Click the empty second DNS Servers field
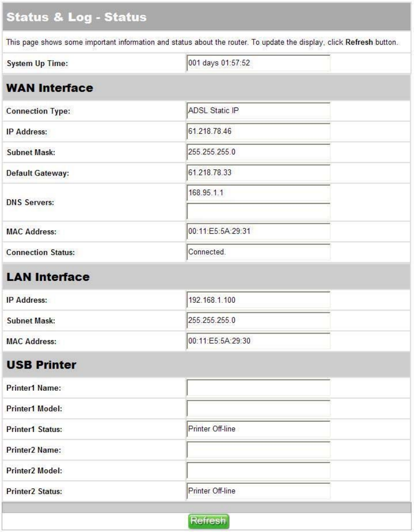 pos(258,211)
